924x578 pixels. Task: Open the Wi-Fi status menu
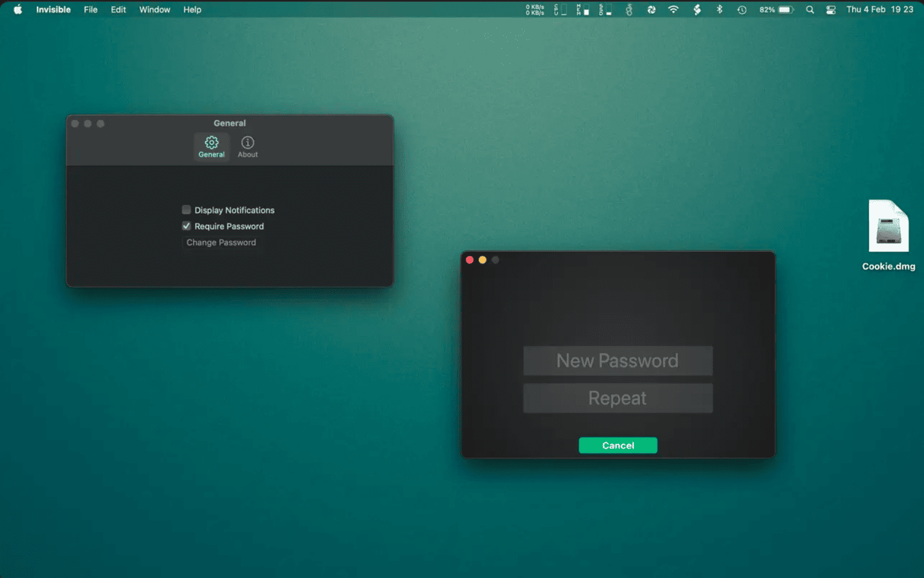[x=673, y=9]
